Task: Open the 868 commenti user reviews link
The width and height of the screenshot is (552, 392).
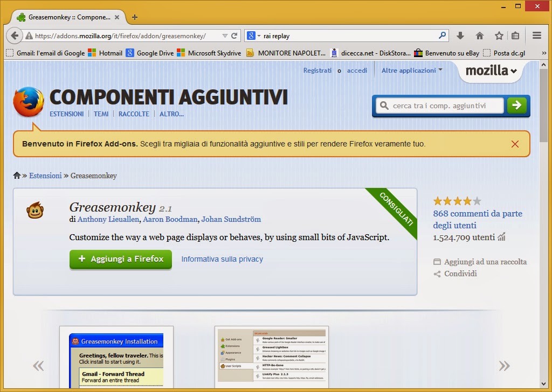Action: click(478, 219)
